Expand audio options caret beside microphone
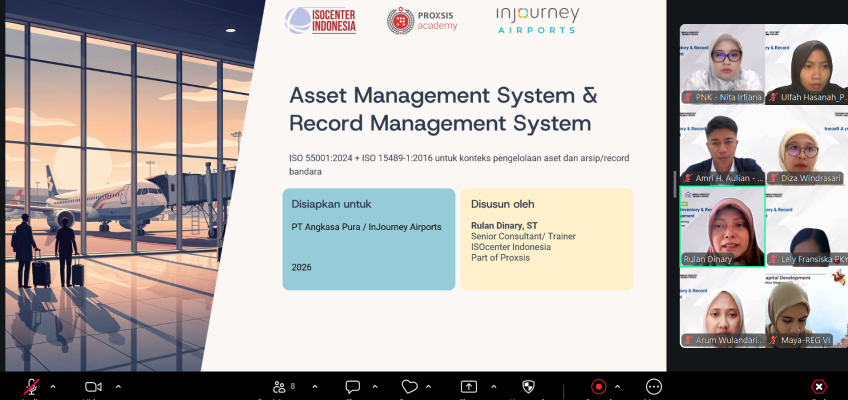 (53, 387)
